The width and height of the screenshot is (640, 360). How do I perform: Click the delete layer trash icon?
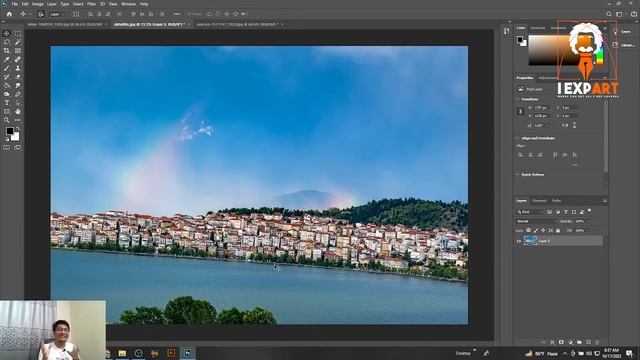coord(597,342)
